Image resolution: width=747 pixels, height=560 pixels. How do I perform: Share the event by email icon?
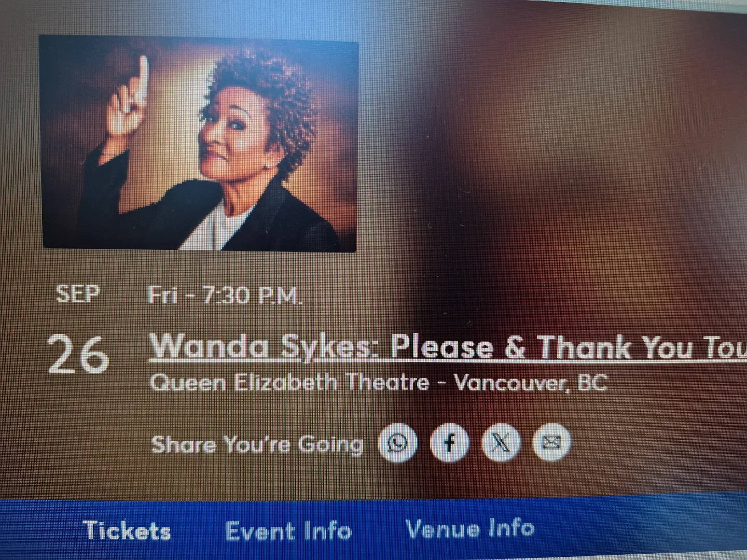pos(551,442)
